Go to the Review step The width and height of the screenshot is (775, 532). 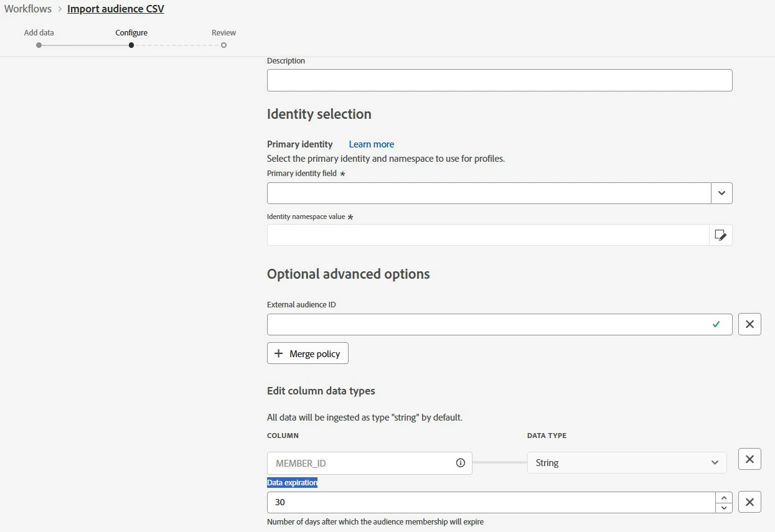[223, 45]
